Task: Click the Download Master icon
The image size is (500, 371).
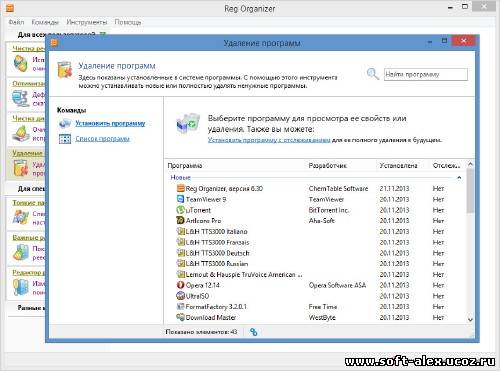Action: pos(180,317)
